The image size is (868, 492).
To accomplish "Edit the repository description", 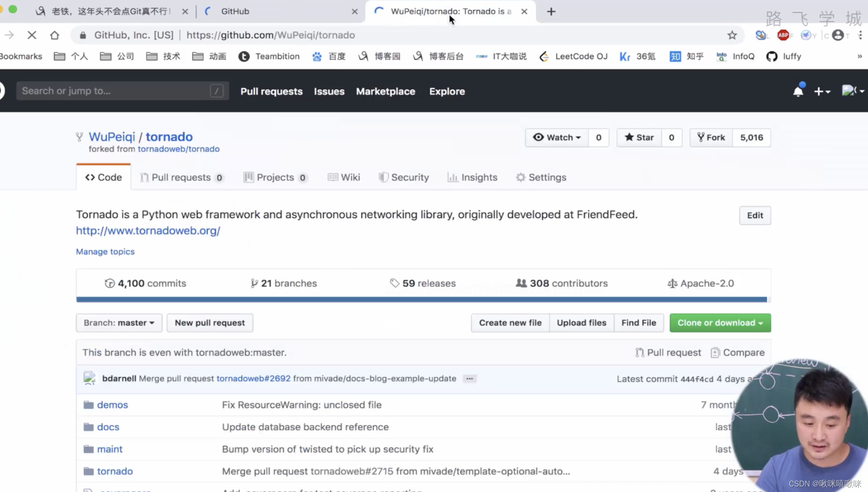I will (755, 215).
